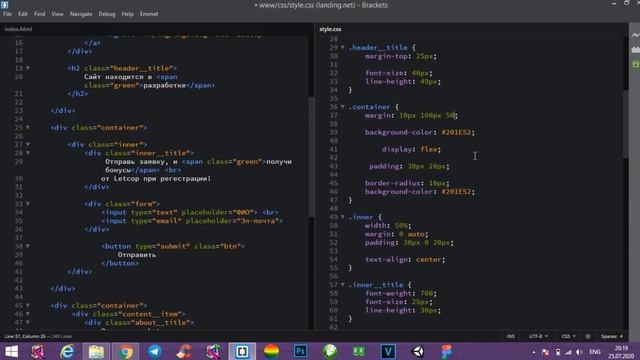
Task: Click the Line 37, Column 26 cursor indicator
Action: click(25, 336)
